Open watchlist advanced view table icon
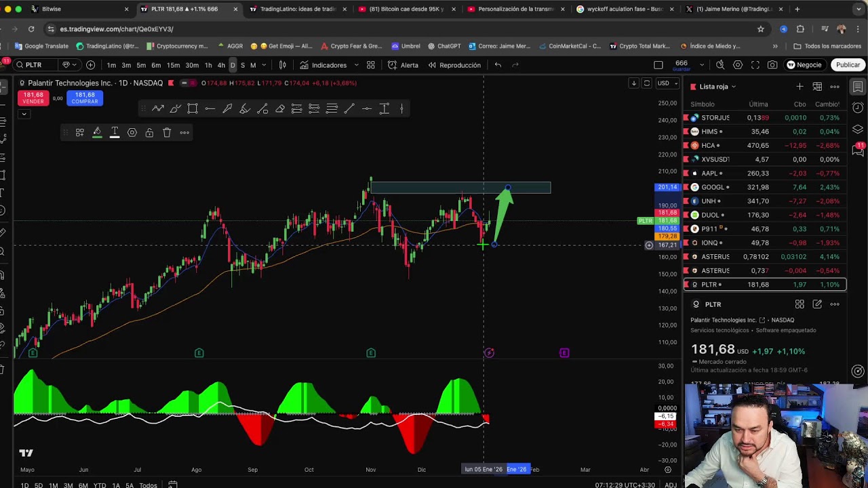The height and width of the screenshot is (488, 868). click(x=817, y=87)
